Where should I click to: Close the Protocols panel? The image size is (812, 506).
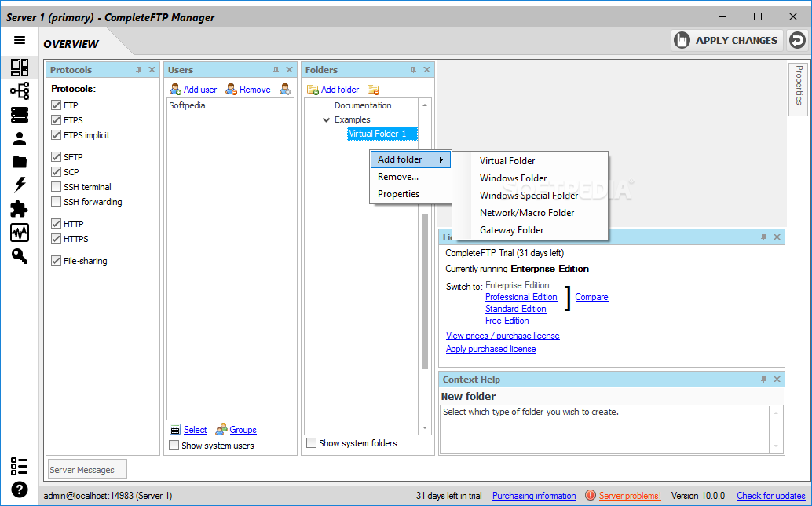tap(152, 70)
